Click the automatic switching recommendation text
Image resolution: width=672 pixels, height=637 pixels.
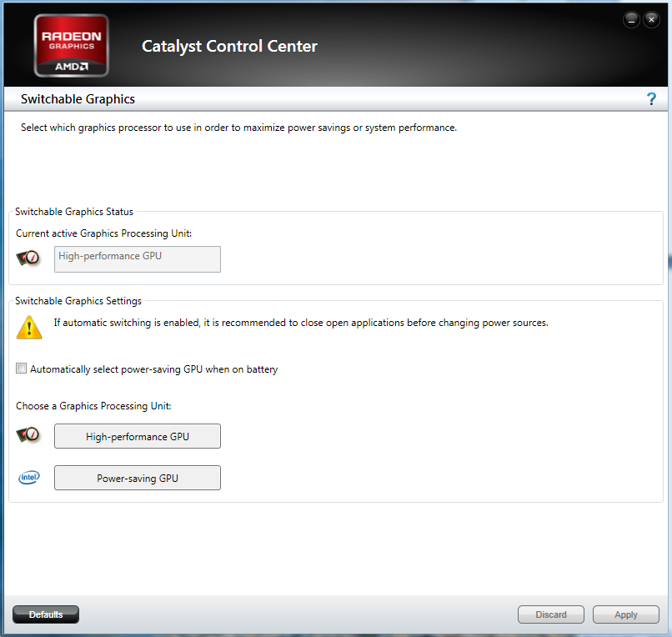pyautogui.click(x=301, y=323)
